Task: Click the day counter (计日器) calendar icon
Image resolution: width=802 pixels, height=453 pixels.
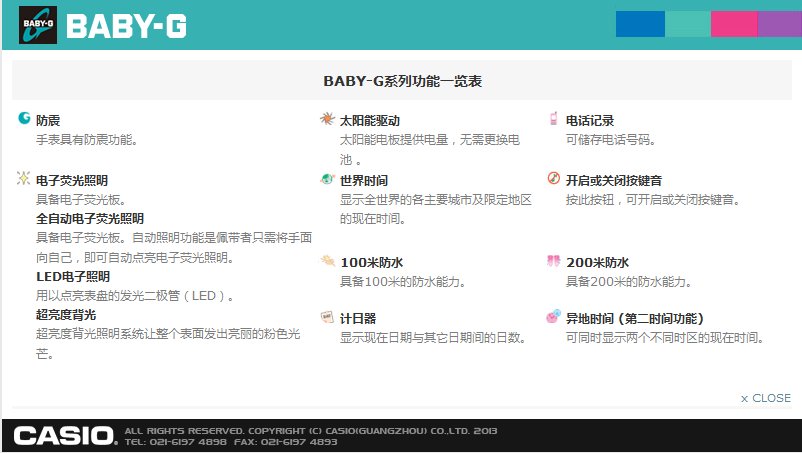Action: (327, 317)
